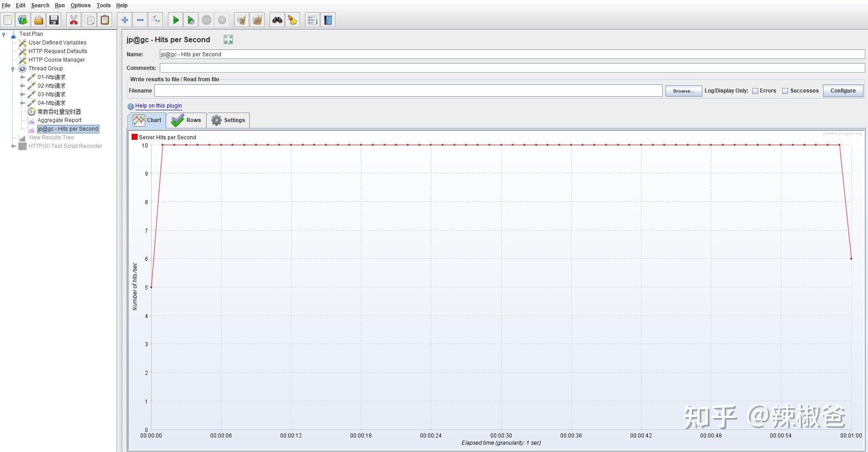The image size is (868, 452).
Task: Clear all results using the broom icon
Action: pos(257,20)
